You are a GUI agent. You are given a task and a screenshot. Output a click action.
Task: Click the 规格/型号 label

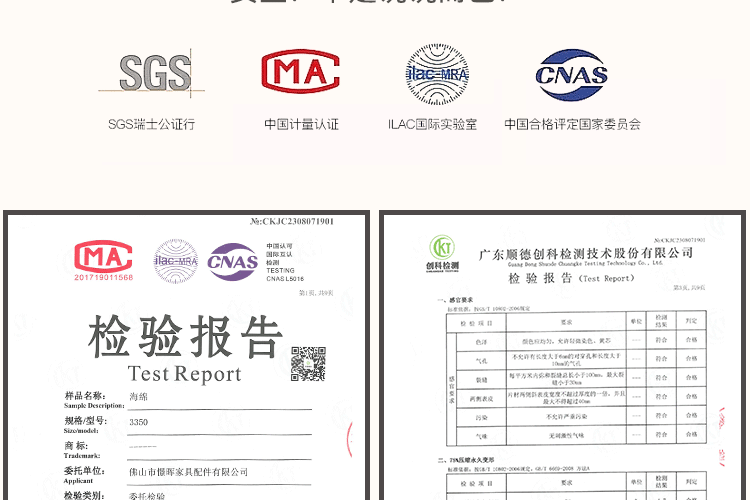click(86, 421)
